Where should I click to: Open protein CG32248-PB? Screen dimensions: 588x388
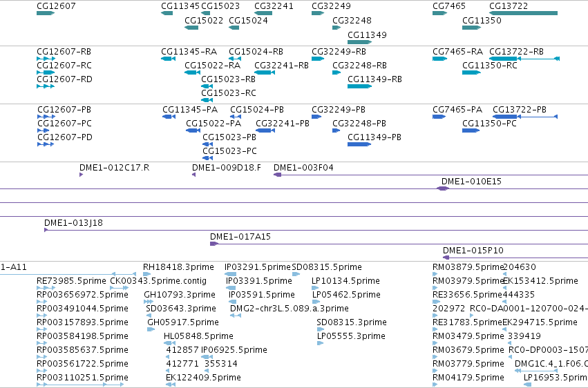click(x=359, y=123)
